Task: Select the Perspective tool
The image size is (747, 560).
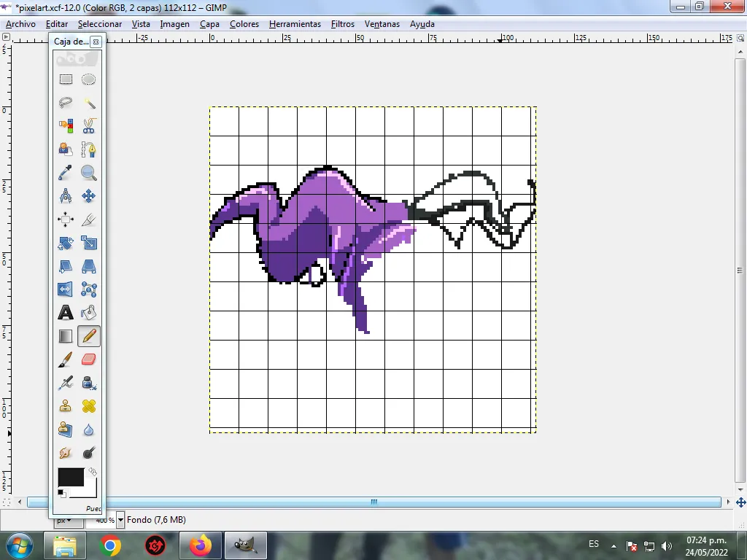Action: tap(88, 265)
